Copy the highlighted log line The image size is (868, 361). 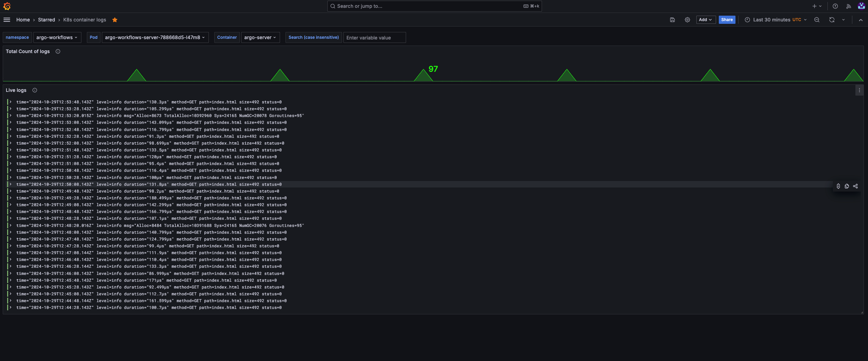[847, 186]
